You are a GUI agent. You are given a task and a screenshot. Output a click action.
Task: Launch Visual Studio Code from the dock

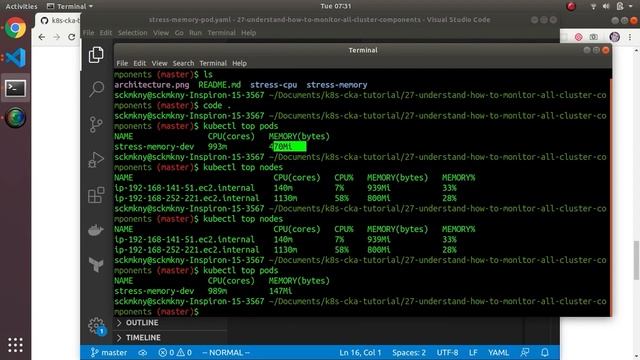[15, 58]
